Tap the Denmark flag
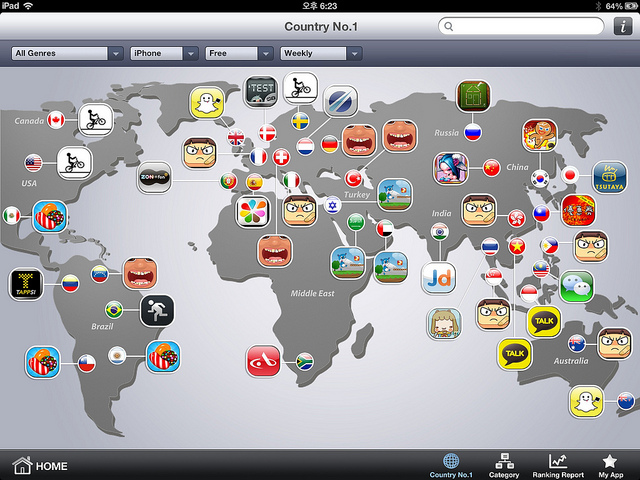Image resolution: width=640 pixels, height=480 pixels. pyautogui.click(x=267, y=133)
